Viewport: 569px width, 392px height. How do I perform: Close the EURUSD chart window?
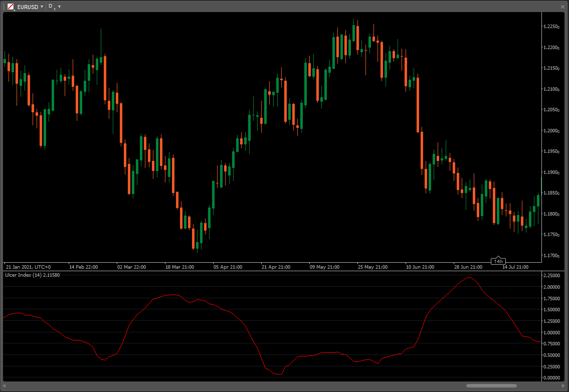[563, 7]
